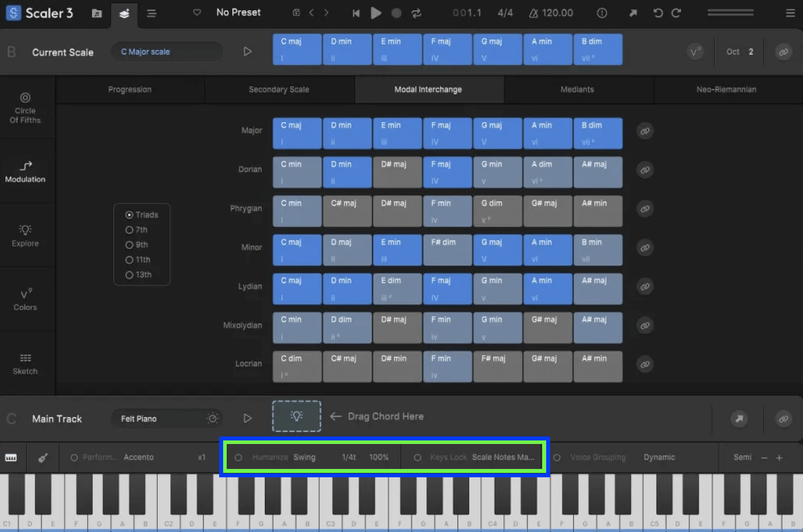The height and width of the screenshot is (532, 803).
Task: Switch to guitar view icon
Action: 43,458
